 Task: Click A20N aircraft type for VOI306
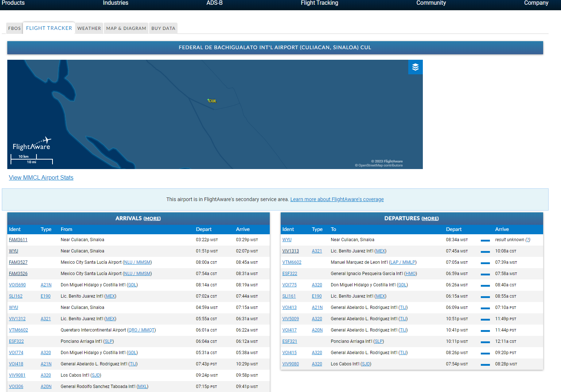coord(46,387)
